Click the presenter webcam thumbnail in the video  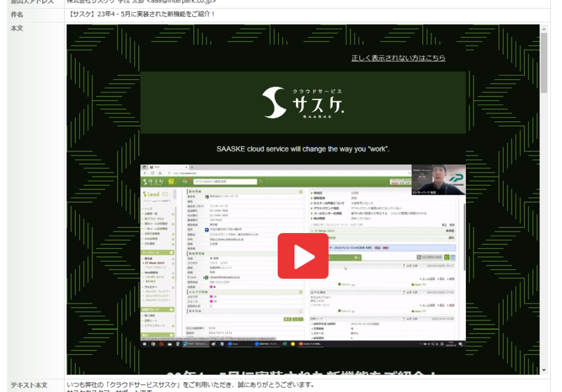[x=439, y=180]
